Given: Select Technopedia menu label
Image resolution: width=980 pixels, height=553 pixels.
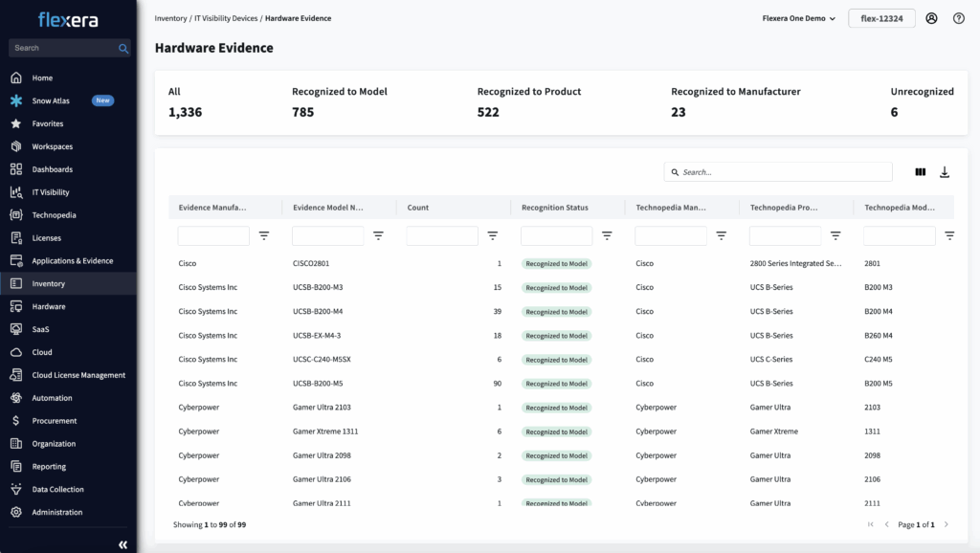Looking at the screenshot, I should point(54,215).
